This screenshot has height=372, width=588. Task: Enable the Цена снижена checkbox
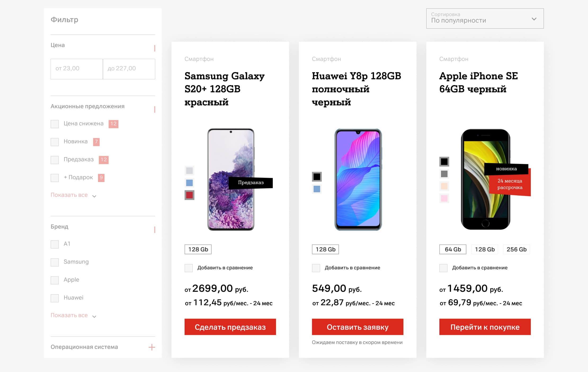click(x=55, y=124)
